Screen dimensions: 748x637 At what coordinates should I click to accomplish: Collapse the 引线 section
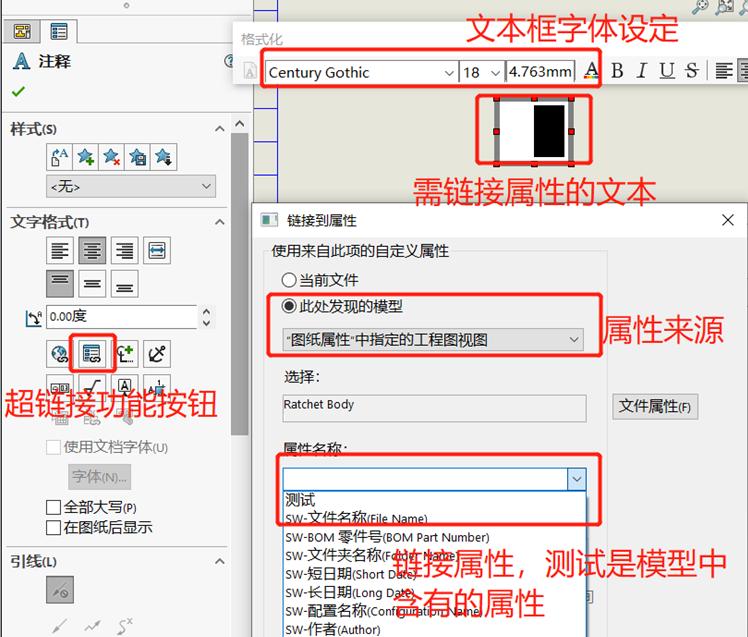point(219,561)
